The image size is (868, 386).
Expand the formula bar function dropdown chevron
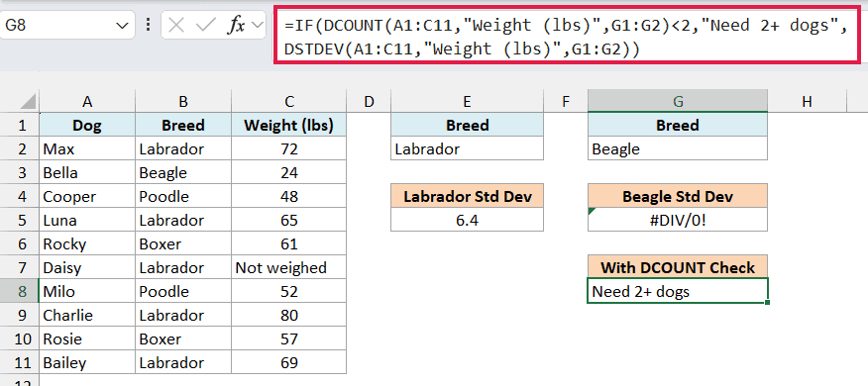pos(257,25)
